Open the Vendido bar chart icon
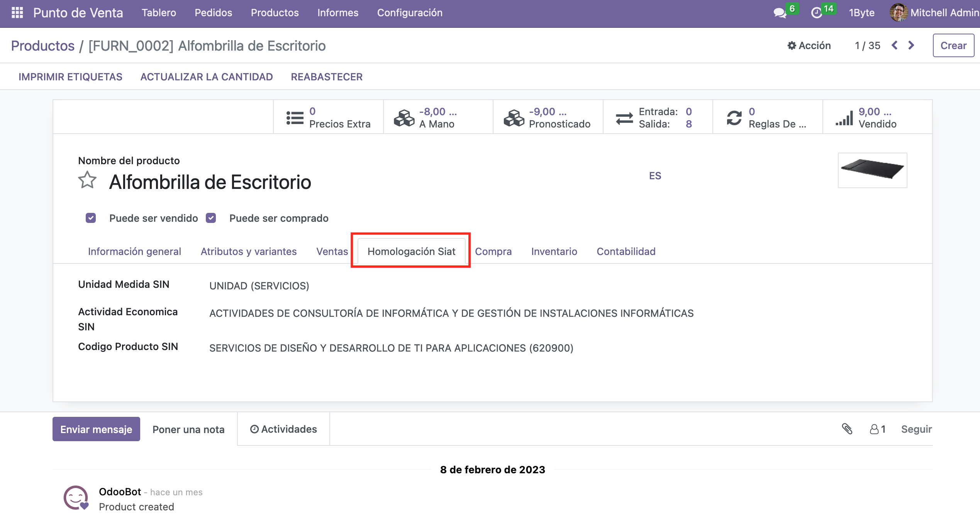The image size is (980, 520). [x=844, y=117]
